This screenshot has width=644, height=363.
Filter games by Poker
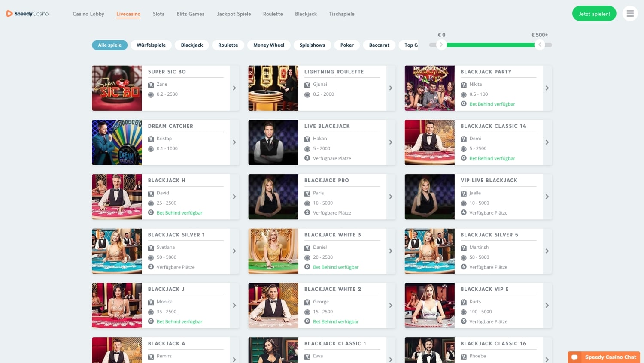point(347,45)
